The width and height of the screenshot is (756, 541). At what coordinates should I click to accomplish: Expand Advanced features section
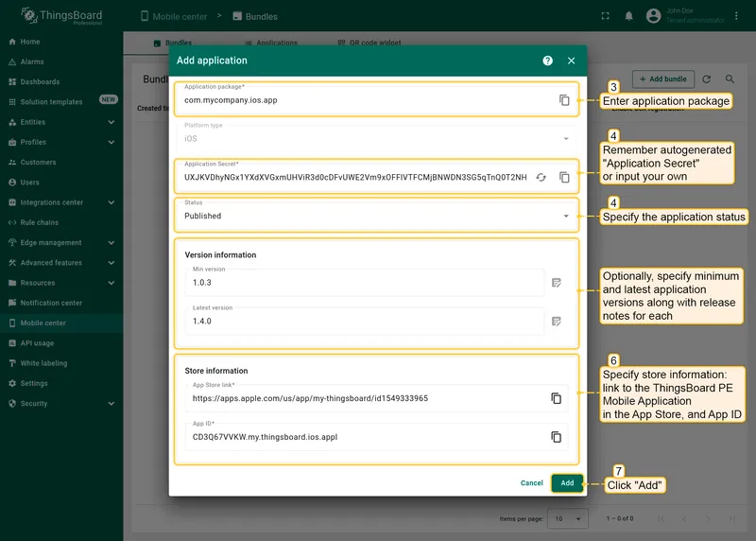[61, 263]
